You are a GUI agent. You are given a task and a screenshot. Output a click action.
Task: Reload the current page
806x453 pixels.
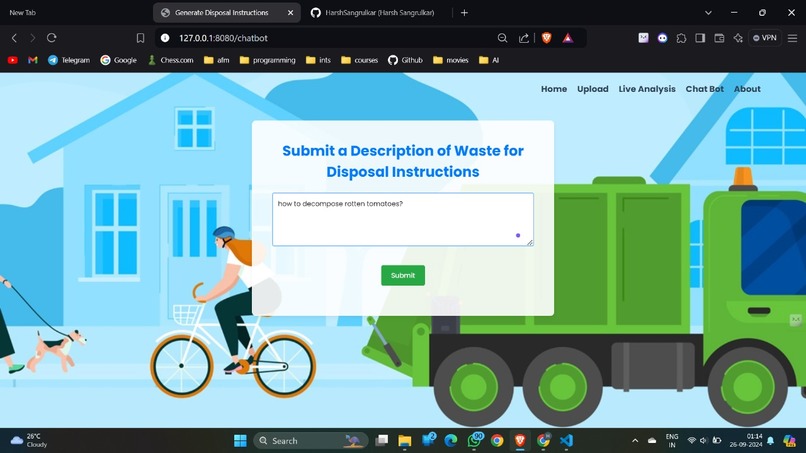click(51, 38)
